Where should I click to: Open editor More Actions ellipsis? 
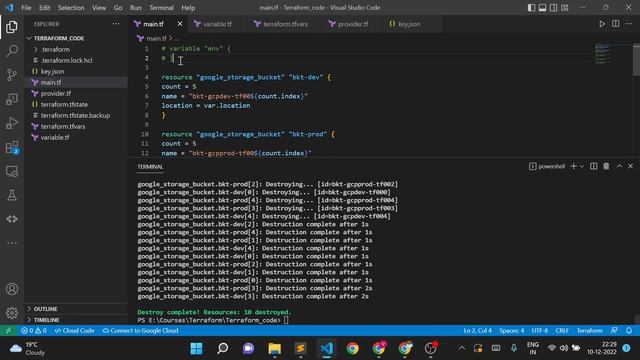click(629, 24)
